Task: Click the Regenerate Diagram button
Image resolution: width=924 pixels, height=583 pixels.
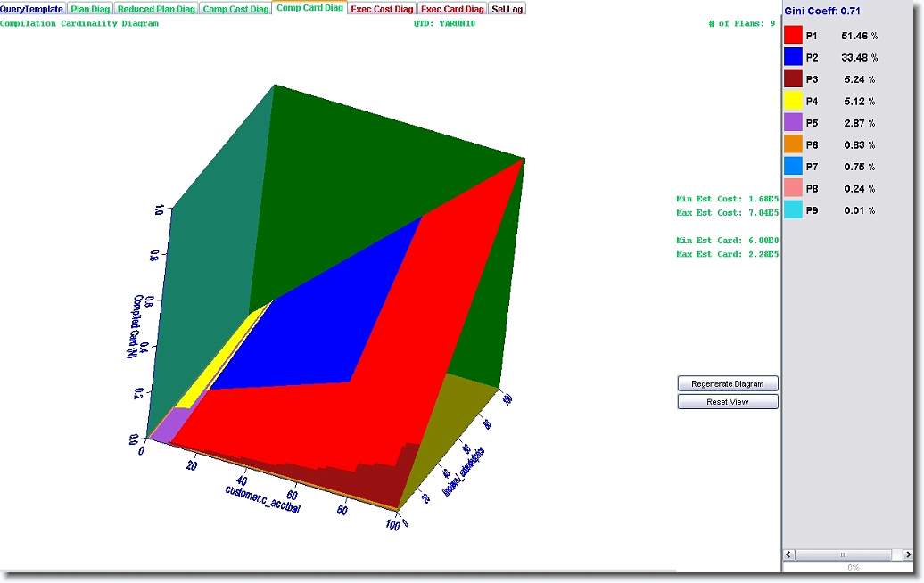Action: coord(728,383)
